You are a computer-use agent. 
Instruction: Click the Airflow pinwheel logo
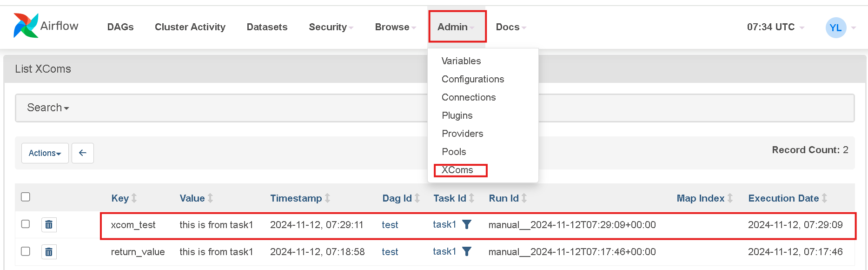26,26
